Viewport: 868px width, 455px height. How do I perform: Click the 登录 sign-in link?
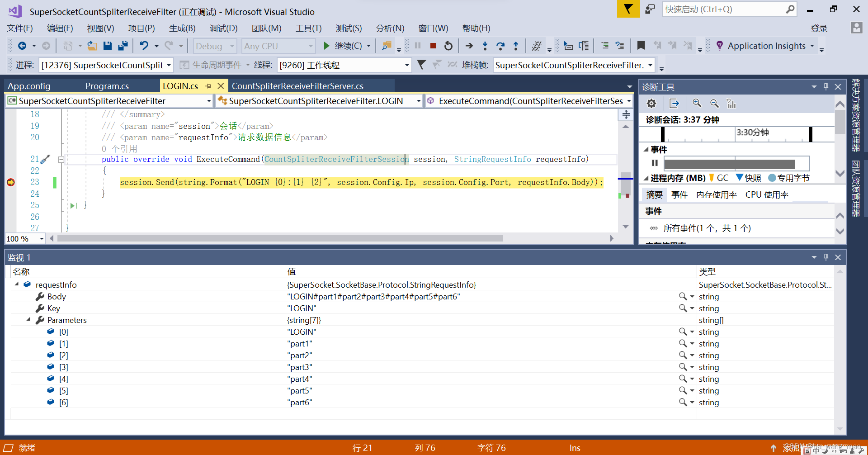click(x=819, y=28)
